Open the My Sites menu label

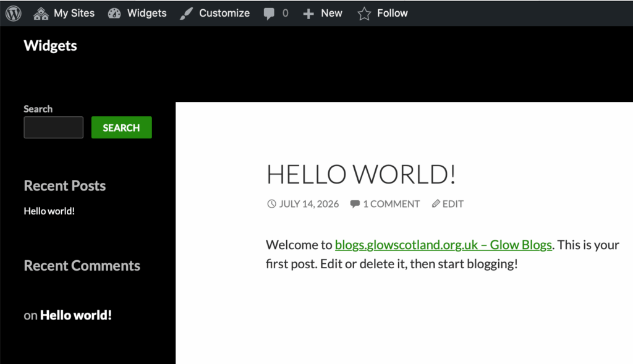[x=74, y=14]
